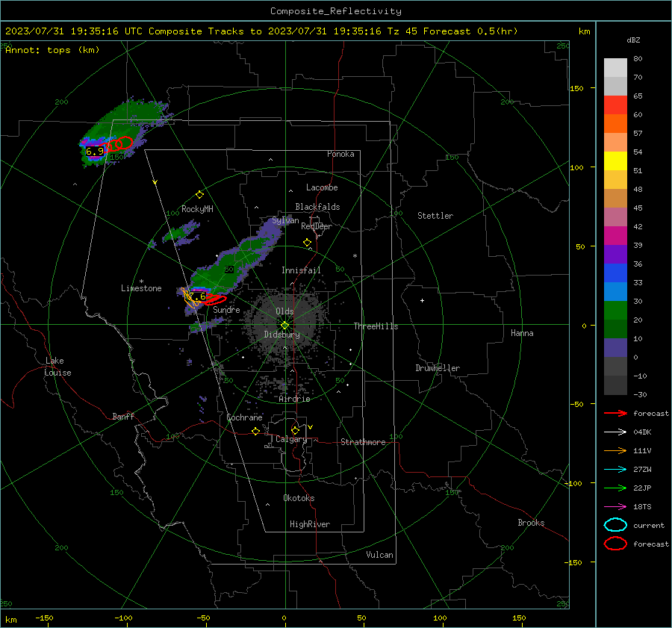Click the Banff city label
This screenshot has height=628, width=672.
click(123, 417)
